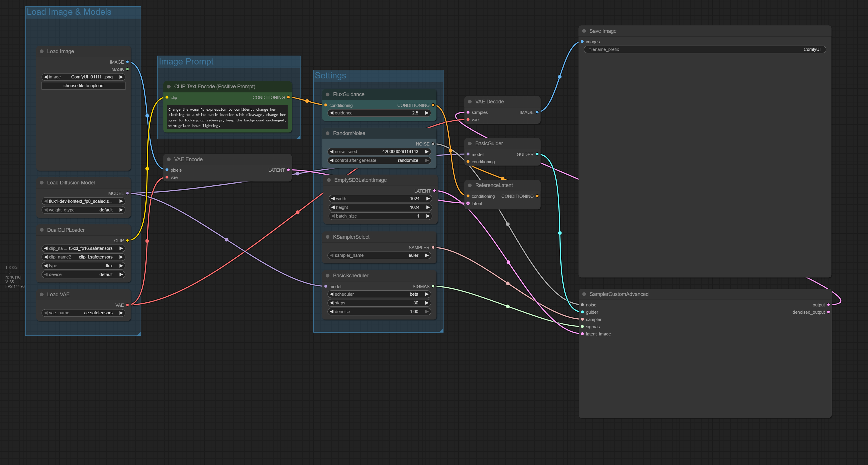
Task: Open the DualCLIPLoader device default dropdown
Action: pyautogui.click(x=84, y=274)
